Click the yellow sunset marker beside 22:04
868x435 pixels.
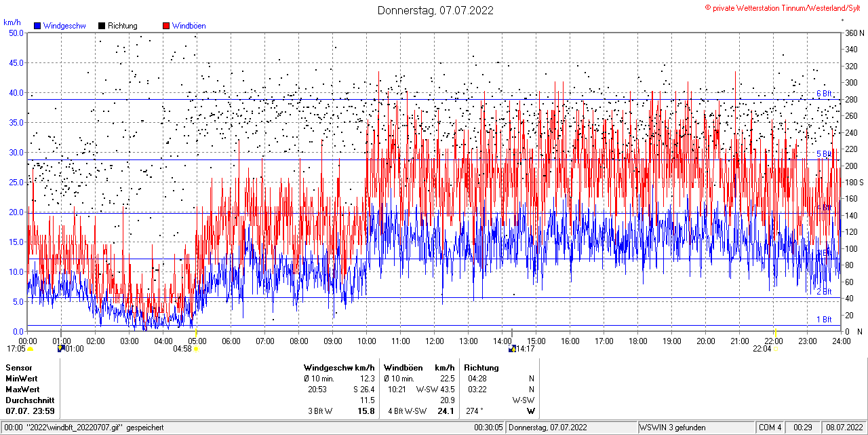[776, 349]
